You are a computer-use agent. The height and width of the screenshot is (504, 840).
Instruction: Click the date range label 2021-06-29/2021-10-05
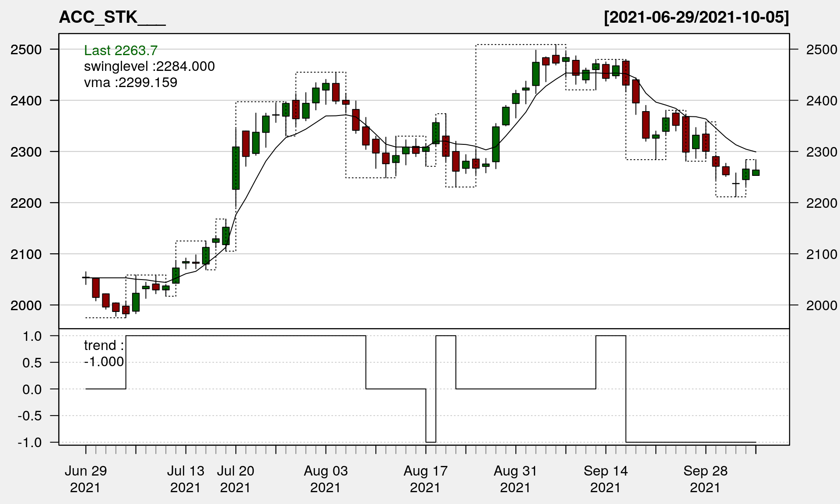(x=696, y=17)
